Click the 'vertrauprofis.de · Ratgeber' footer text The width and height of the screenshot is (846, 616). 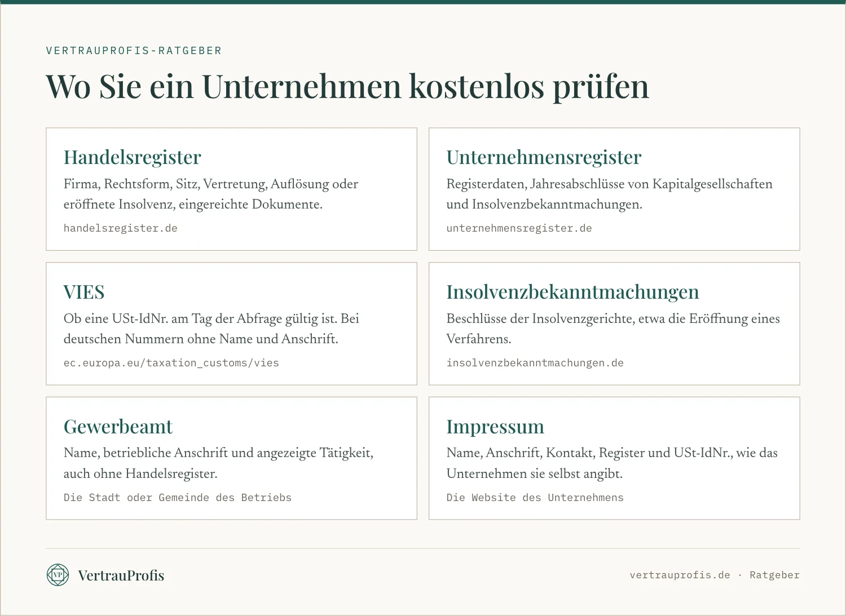[x=715, y=575]
